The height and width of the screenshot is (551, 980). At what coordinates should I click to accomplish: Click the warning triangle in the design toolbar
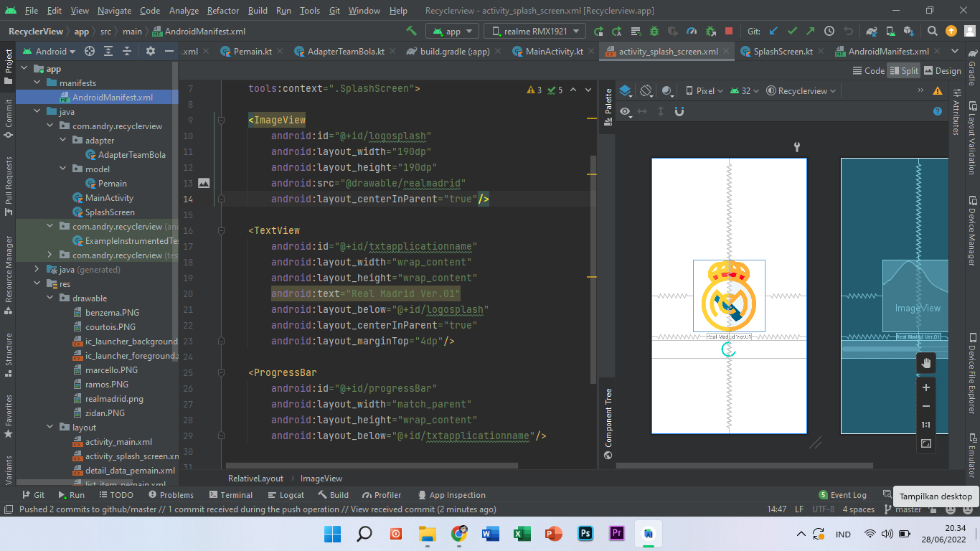938,90
